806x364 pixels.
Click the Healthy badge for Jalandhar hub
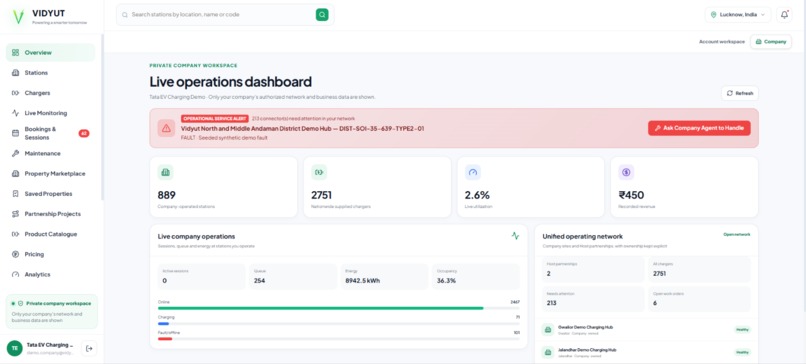[742, 352]
